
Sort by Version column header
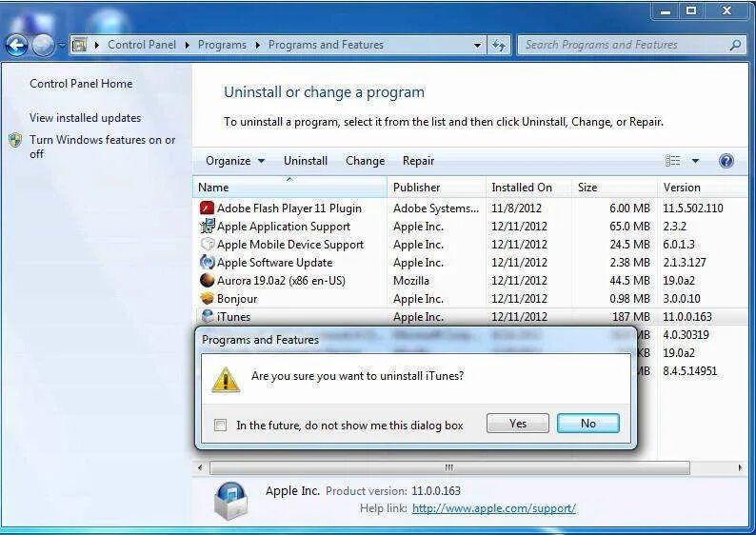pyautogui.click(x=704, y=187)
